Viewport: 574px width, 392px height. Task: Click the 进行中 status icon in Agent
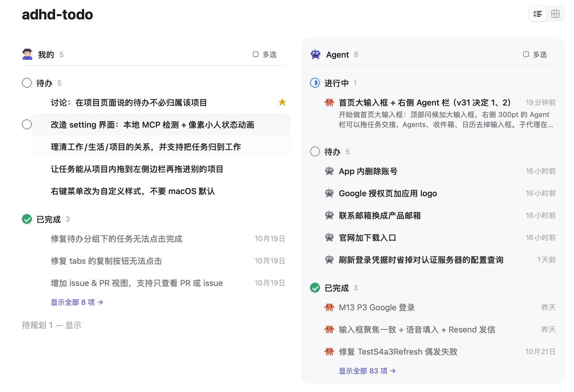click(x=315, y=83)
